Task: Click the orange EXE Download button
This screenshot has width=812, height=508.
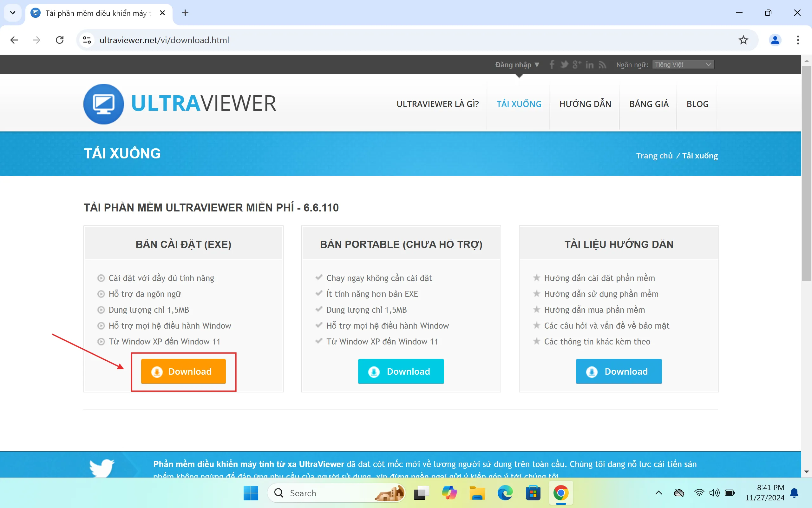Action: coord(183,371)
